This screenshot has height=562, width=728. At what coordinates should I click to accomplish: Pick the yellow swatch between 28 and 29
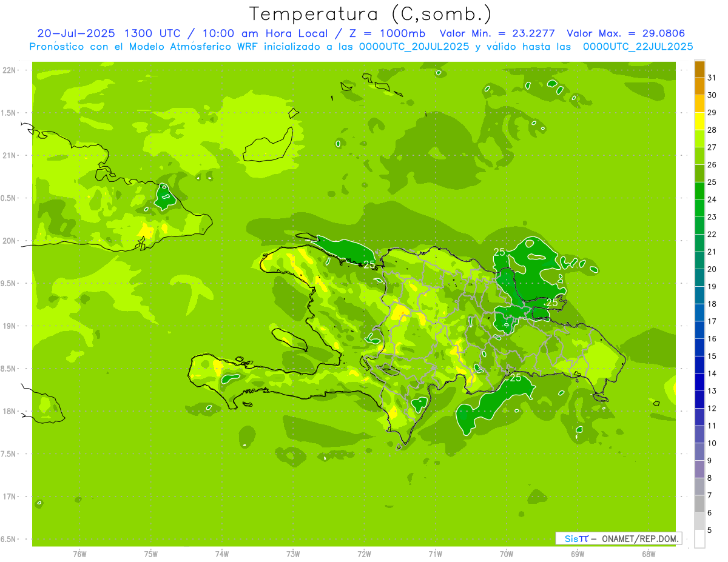click(x=699, y=121)
